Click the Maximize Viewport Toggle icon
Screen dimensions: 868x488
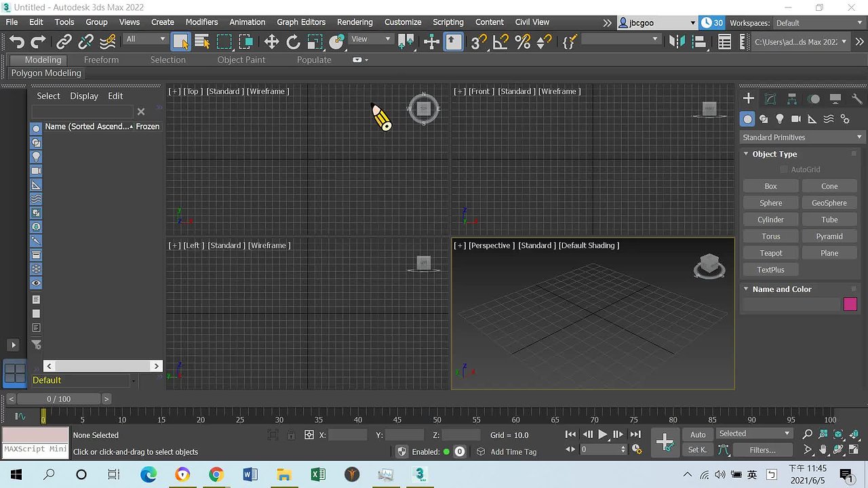coord(854,449)
